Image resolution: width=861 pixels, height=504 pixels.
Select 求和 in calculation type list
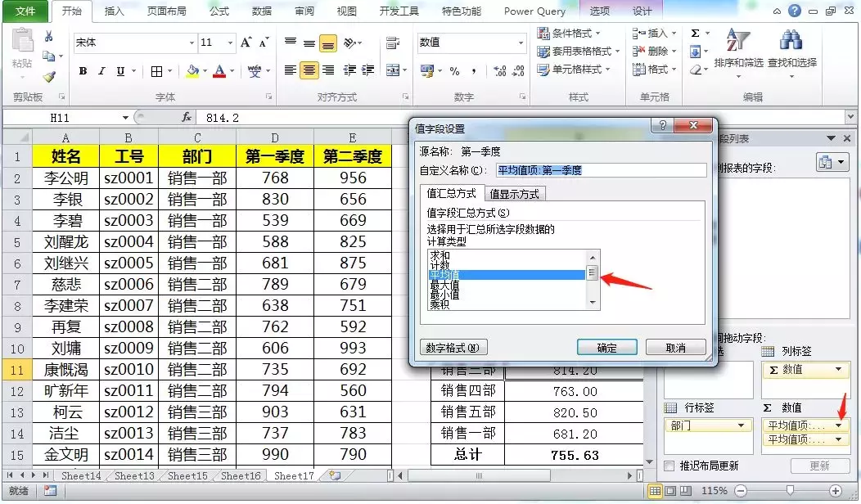[x=440, y=255]
